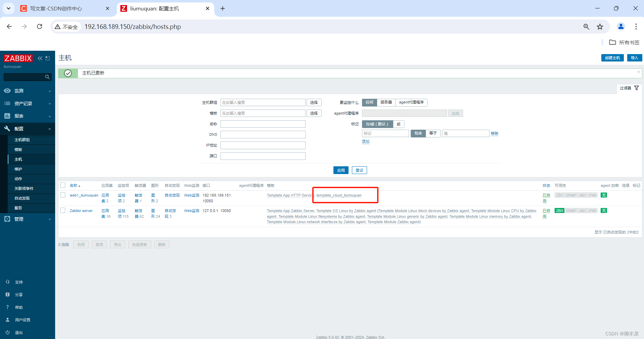Dismiss the 主机已更新 message with X

pos(639,72)
